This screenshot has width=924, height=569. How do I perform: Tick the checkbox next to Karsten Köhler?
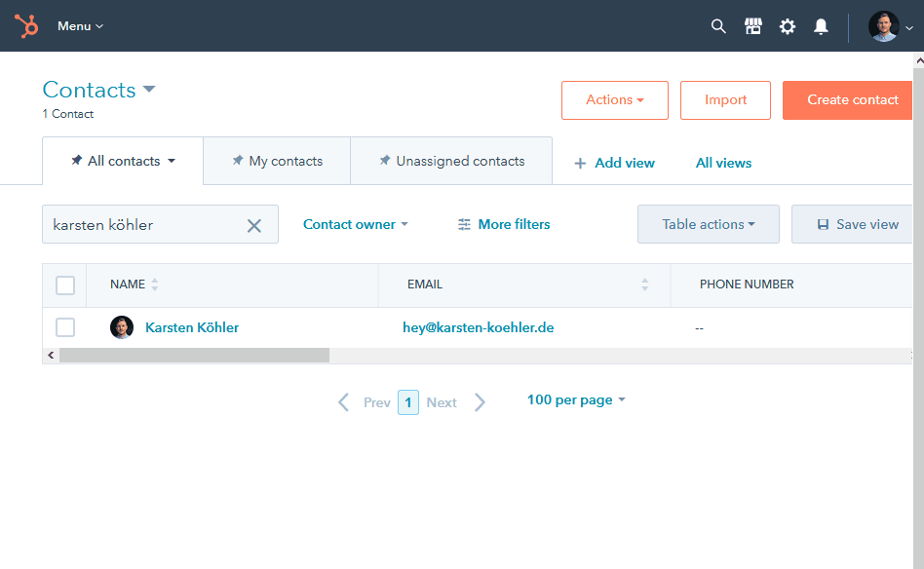[65, 327]
